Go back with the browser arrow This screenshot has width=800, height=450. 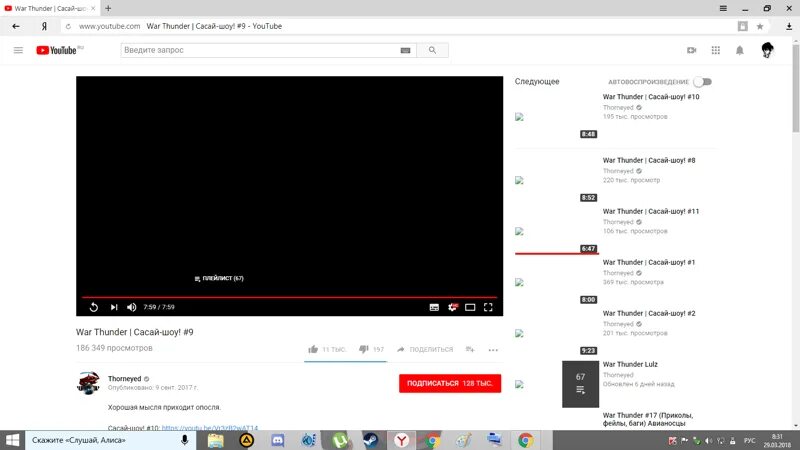[16, 26]
